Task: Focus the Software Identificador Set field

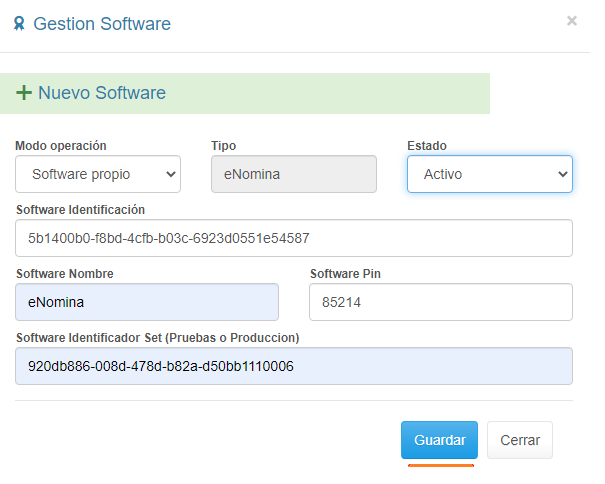Action: (294, 366)
